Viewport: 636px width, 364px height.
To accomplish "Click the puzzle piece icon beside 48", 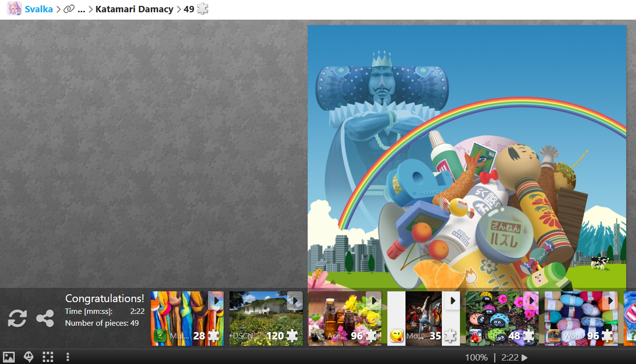I will (x=528, y=336).
